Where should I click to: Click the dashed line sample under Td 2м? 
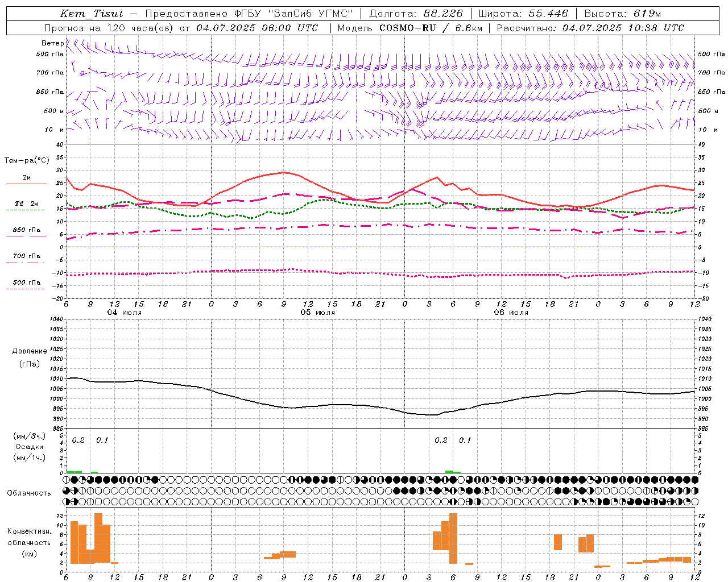(26, 210)
